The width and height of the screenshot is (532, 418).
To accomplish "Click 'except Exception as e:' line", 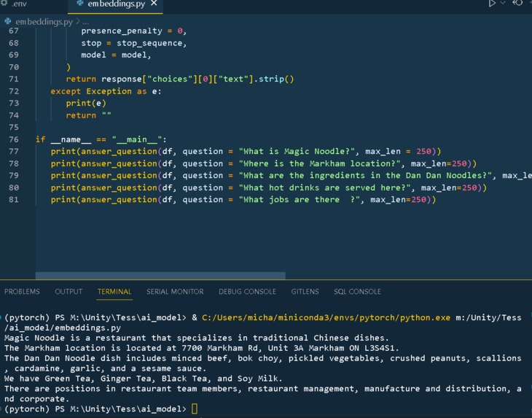I will pyautogui.click(x=106, y=91).
